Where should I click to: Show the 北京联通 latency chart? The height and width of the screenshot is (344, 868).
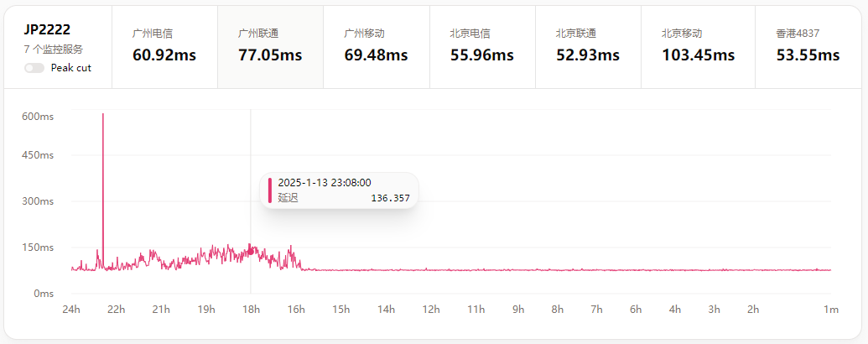click(x=587, y=45)
